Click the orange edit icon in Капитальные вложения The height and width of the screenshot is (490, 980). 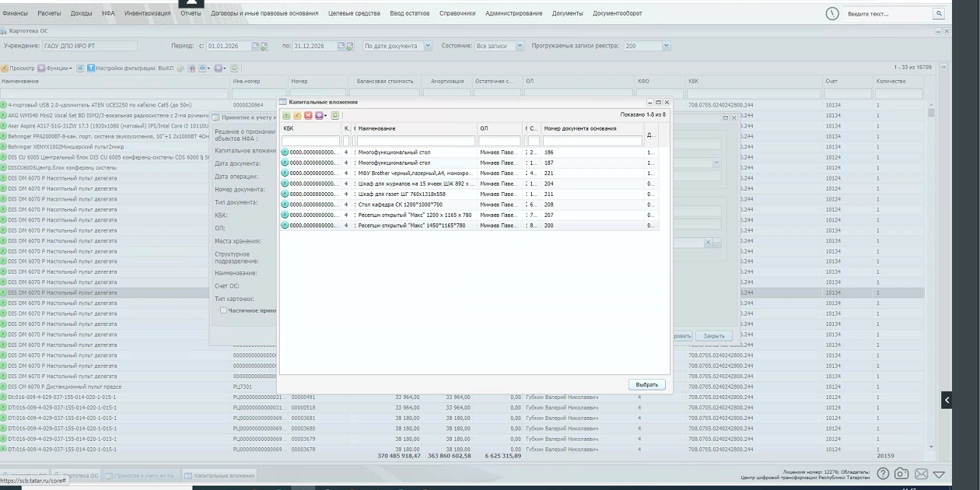point(297,115)
